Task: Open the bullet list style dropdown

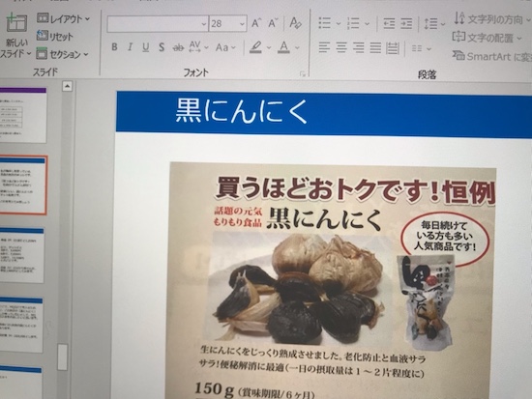Action: tap(339, 24)
